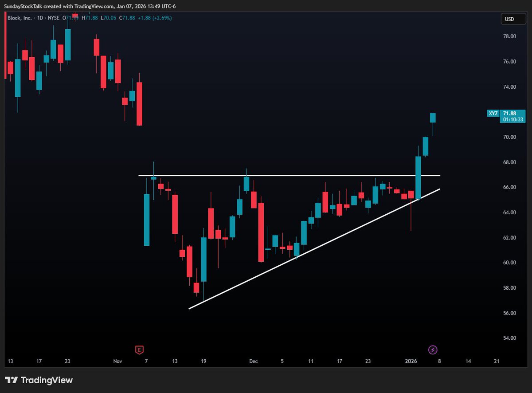
Task: Click the latest teal candle near 71.88
Action: [433, 118]
